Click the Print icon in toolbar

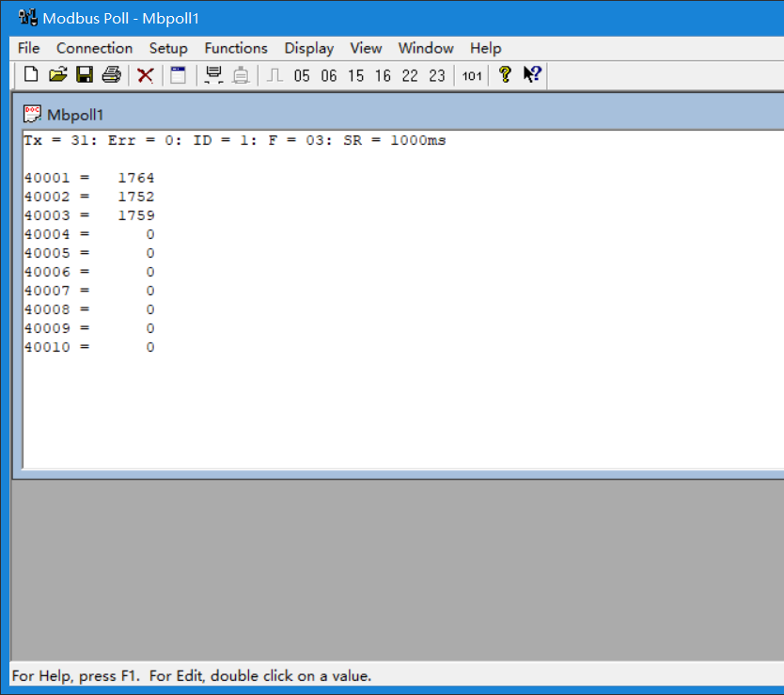tap(112, 74)
